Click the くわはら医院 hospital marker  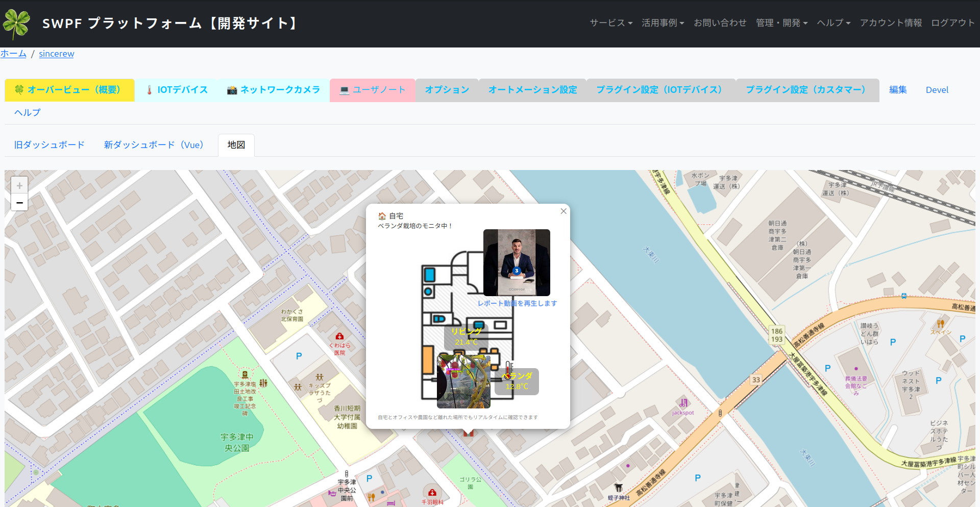(x=339, y=336)
